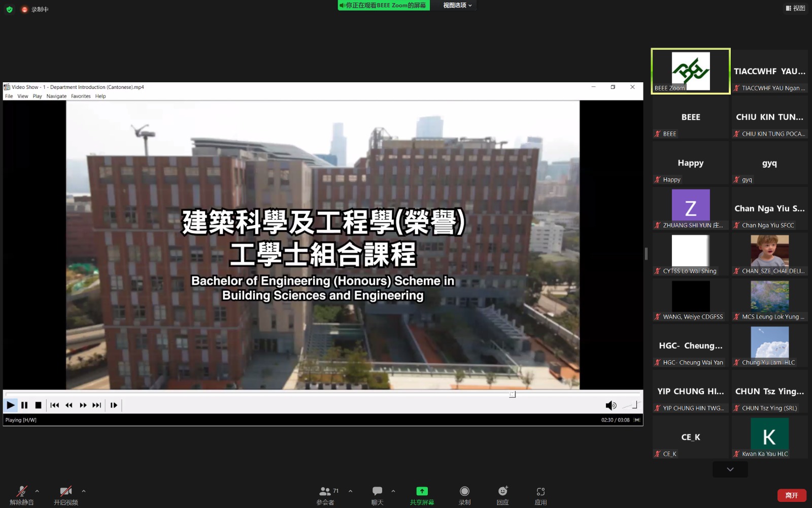Select the CHAN SZE CHAI participant tile
Image resolution: width=812 pixels, height=508 pixels.
[769, 254]
